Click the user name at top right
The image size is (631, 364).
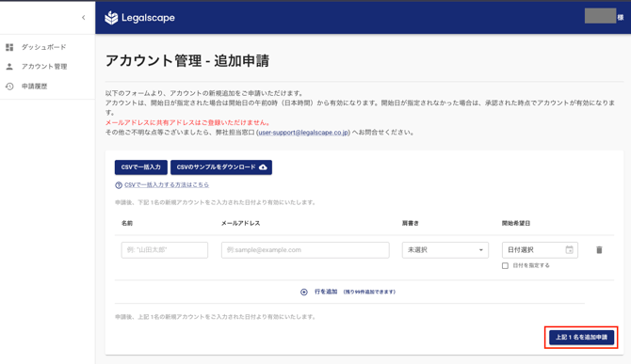(604, 17)
